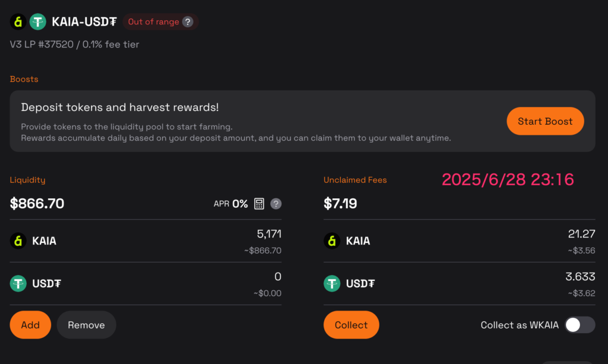608x364 pixels.
Task: Click the Remove liquidity button
Action: (86, 325)
